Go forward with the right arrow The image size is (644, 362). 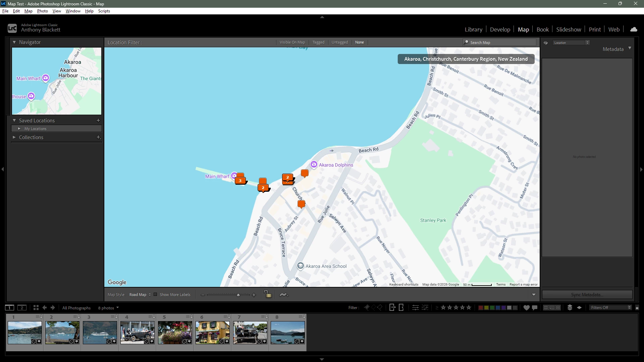[53, 308]
